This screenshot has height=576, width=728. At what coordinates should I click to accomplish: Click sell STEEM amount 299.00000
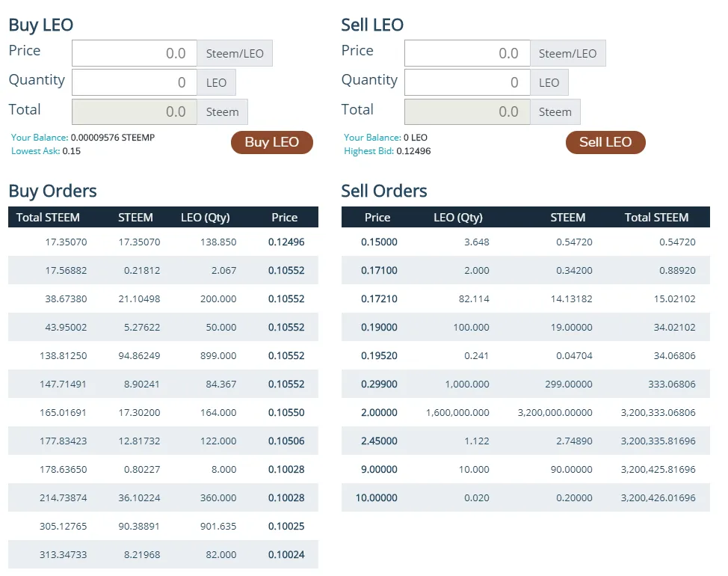pyautogui.click(x=569, y=384)
